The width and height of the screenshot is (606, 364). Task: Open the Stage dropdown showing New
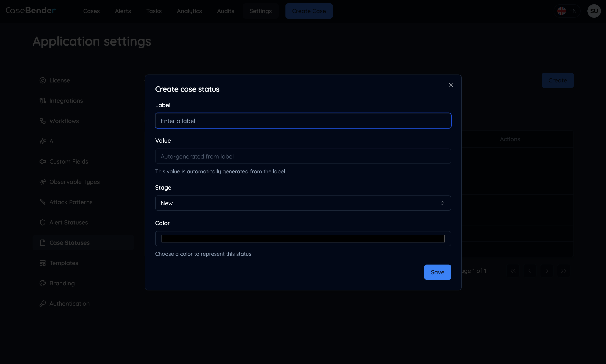point(303,203)
